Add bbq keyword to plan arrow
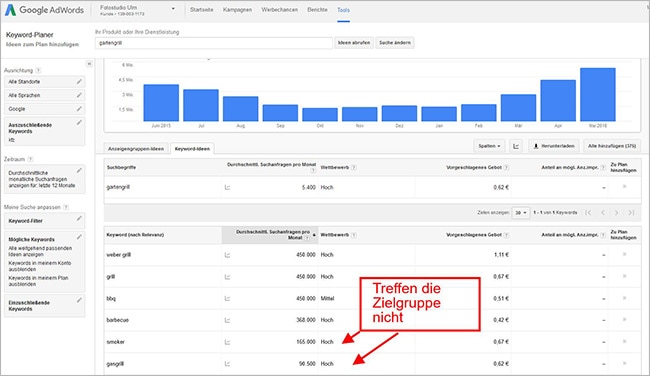This screenshot has width=650, height=376. coord(624,298)
